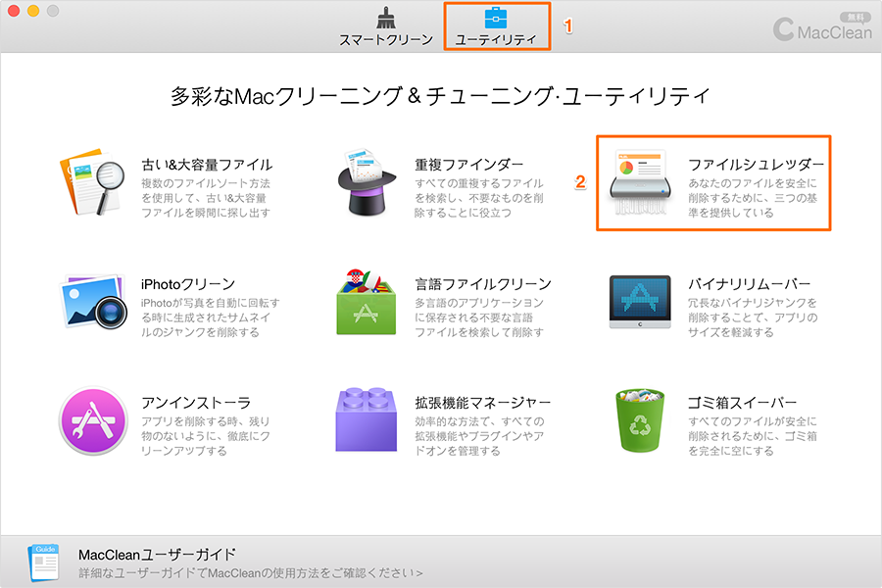Screen dimensions: 882x588
Task: Minimize the window with yellow button
Action: [33, 11]
